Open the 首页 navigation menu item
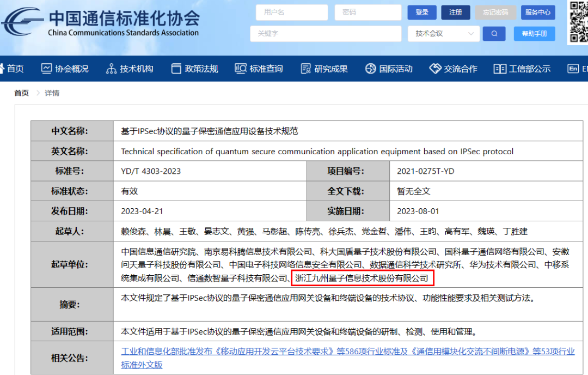 click(14, 69)
